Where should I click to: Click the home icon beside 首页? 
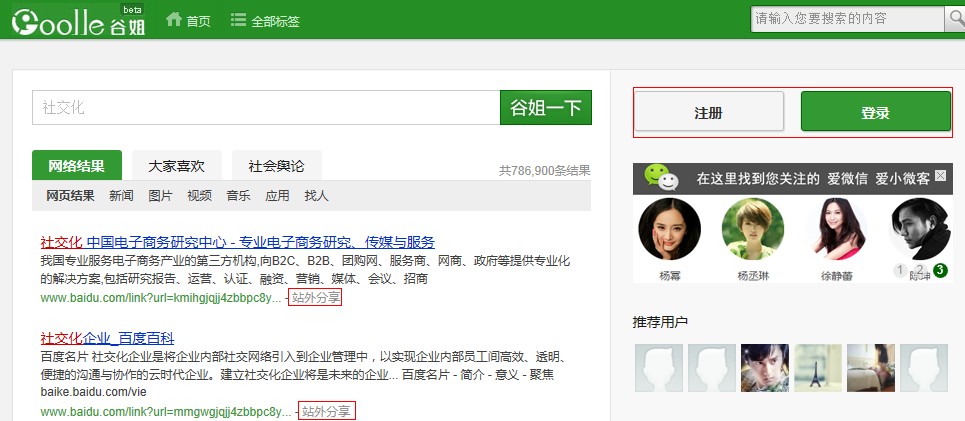[x=174, y=20]
